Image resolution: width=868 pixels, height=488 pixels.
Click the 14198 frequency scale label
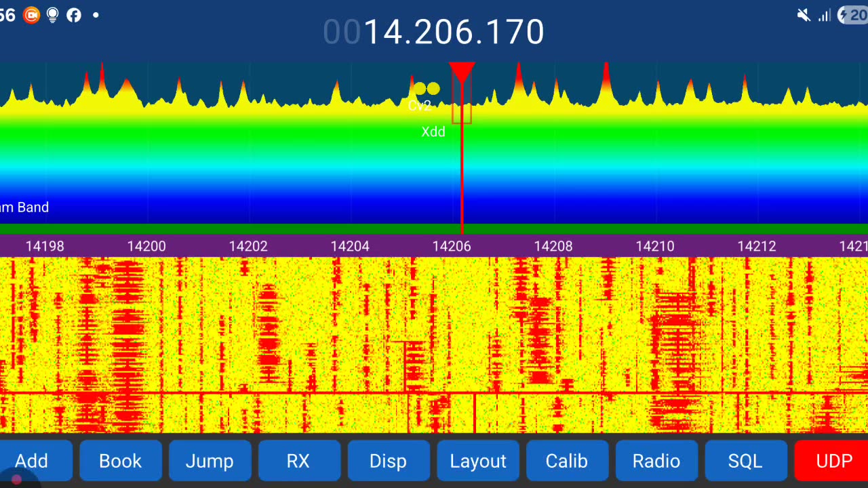tap(45, 246)
